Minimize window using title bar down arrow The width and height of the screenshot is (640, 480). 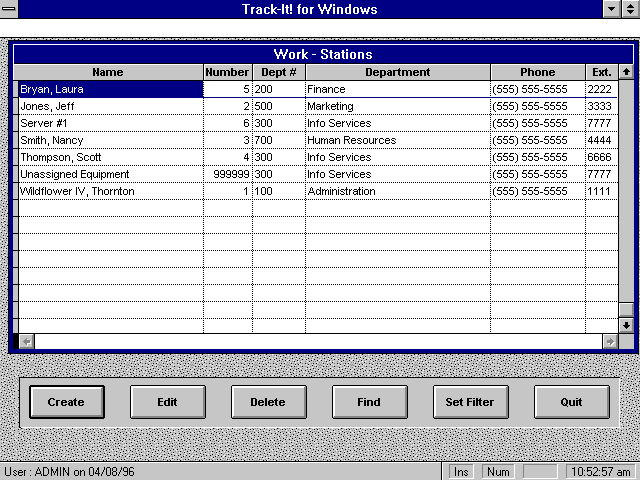(x=612, y=9)
